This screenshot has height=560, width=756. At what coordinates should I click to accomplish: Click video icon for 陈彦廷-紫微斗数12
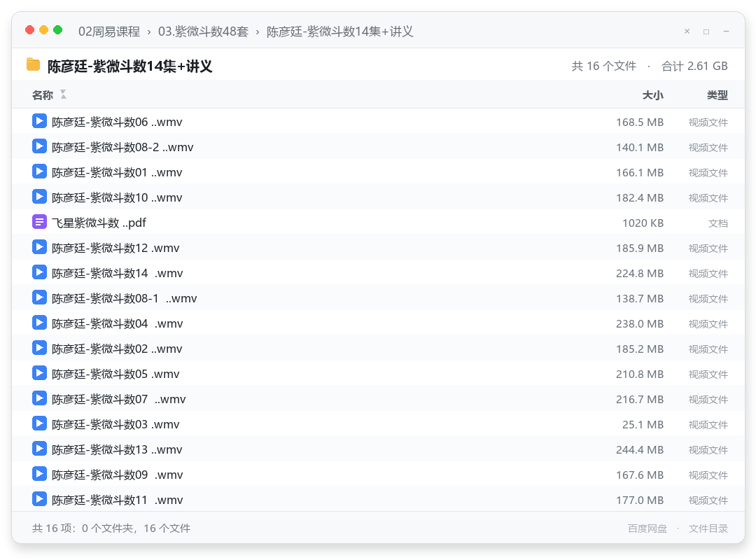pos(39,247)
